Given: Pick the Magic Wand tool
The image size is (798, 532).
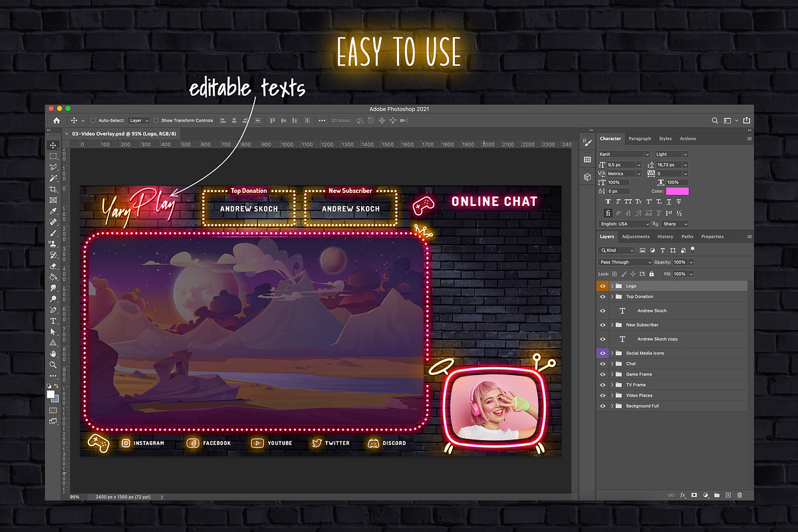Looking at the screenshot, I should pos(53,178).
